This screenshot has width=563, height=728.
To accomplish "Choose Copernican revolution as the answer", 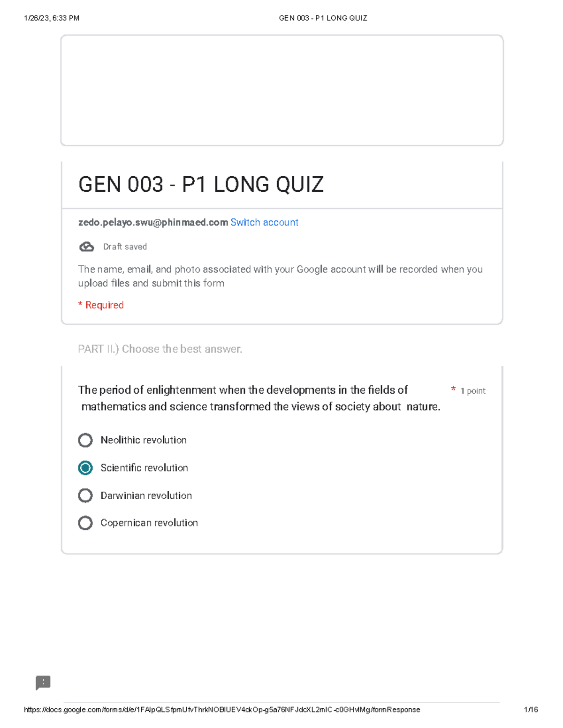I will [x=85, y=523].
